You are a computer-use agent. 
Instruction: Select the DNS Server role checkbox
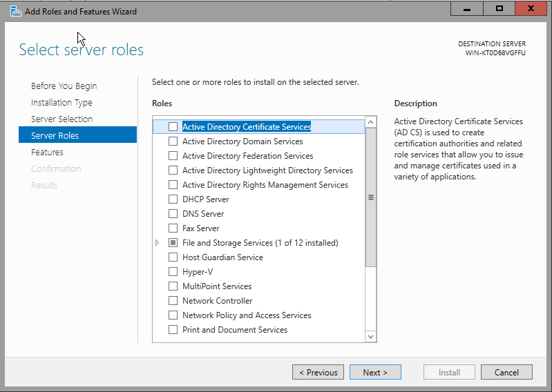tap(173, 214)
